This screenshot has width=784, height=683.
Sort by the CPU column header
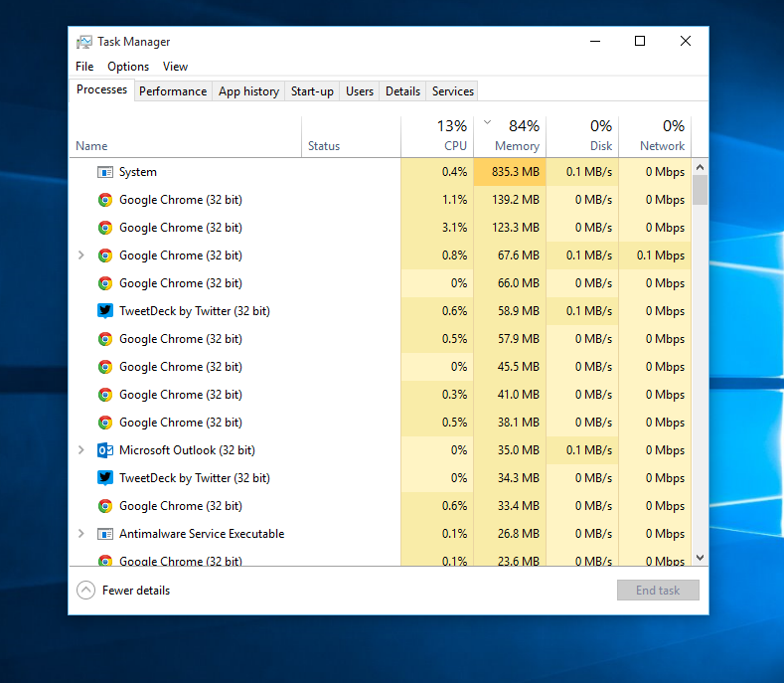437,137
